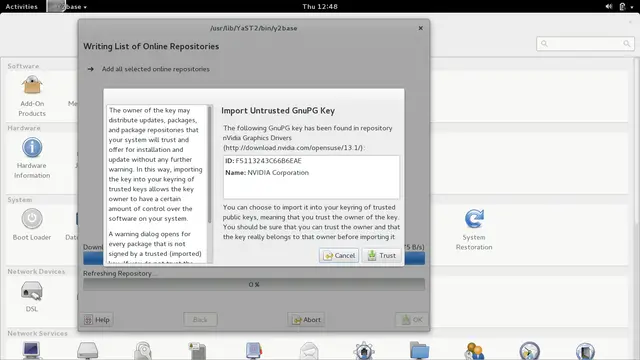Trust the NVIDIA GnuPG key
Viewport: 640px width, 360px height.
[x=382, y=256]
